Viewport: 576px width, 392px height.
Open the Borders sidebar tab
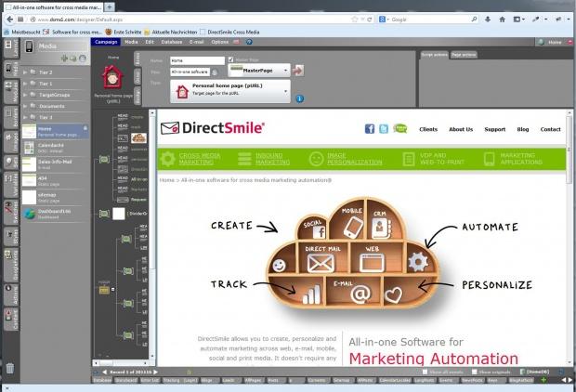coord(10,117)
